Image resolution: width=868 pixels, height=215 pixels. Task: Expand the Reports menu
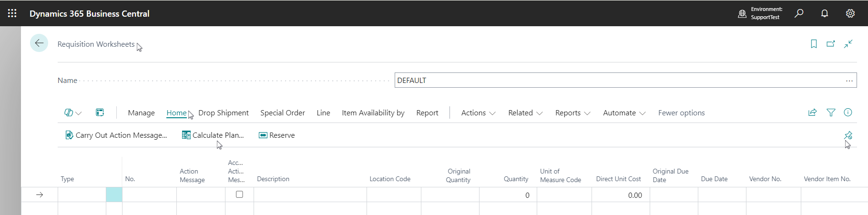572,113
